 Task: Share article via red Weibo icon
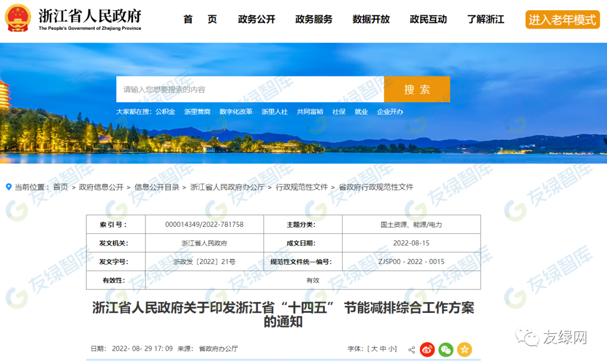point(427,349)
